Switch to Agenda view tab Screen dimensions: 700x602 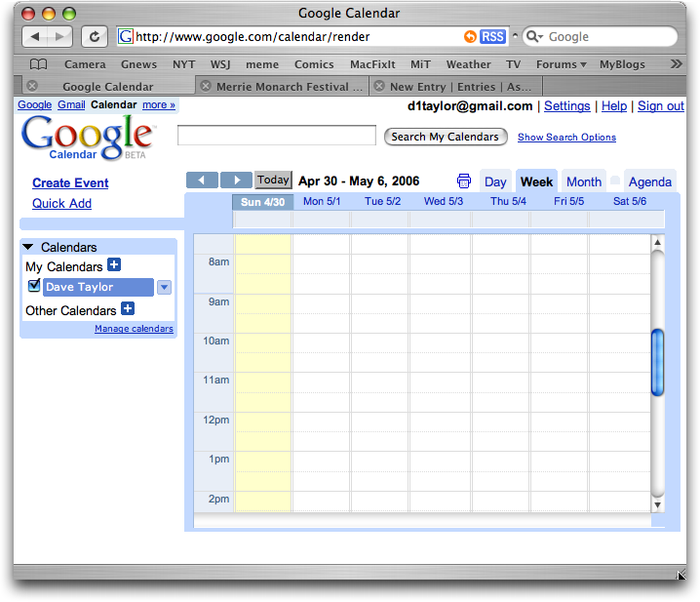tap(649, 181)
